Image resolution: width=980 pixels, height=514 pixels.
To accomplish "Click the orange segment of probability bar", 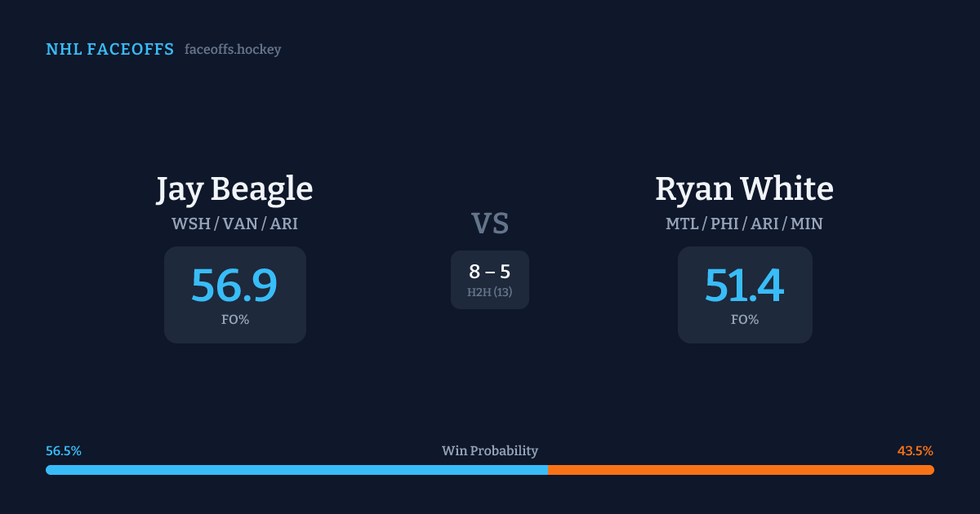I will click(x=741, y=470).
